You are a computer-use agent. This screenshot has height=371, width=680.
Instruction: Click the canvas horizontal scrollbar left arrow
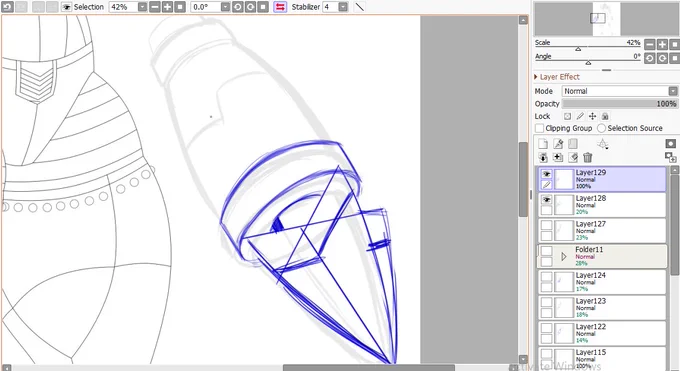point(7,368)
